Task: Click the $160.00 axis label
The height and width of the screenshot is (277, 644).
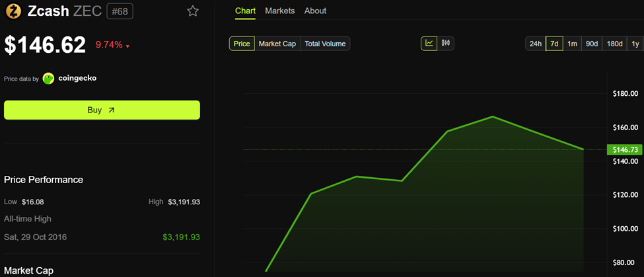Action: (626, 128)
